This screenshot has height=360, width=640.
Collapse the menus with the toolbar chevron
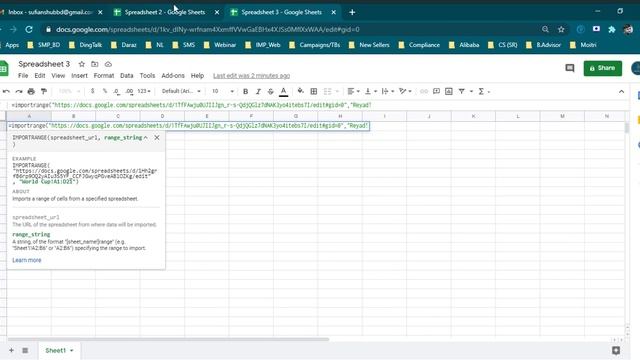(621, 91)
